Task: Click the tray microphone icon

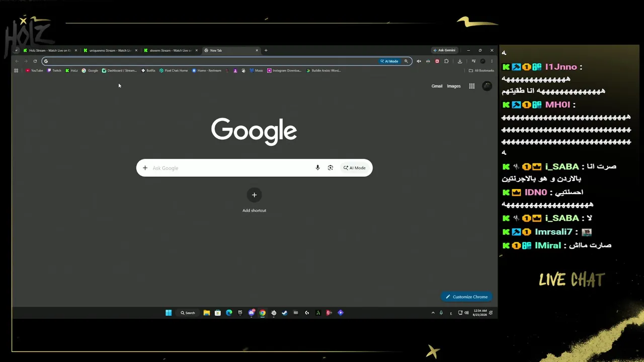Action: click(441, 313)
